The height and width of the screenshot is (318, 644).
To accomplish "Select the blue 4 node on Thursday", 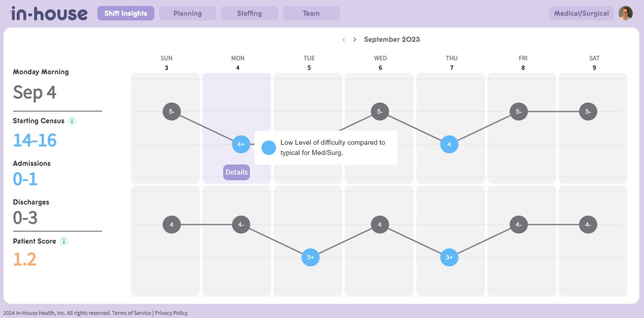I will (449, 144).
